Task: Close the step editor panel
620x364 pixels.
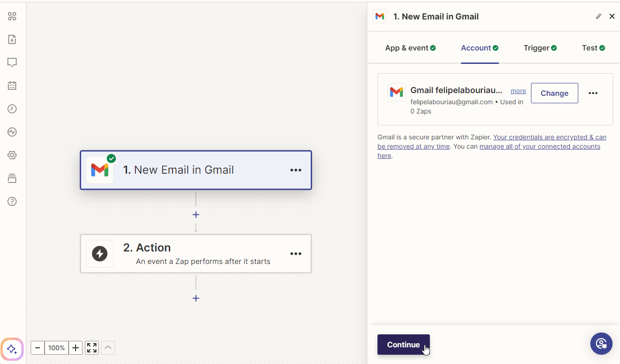Action: pyautogui.click(x=612, y=16)
